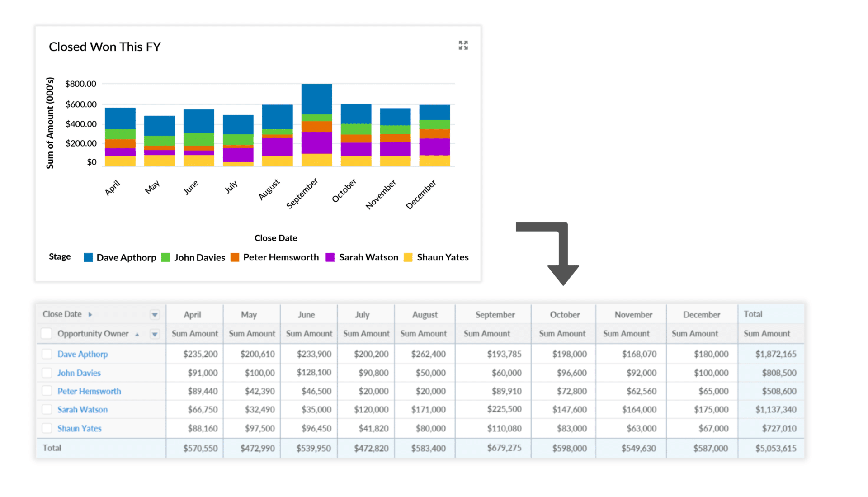Open the Opportunity Owner column dropdown menu
This screenshot has height=497, width=868.
[155, 334]
